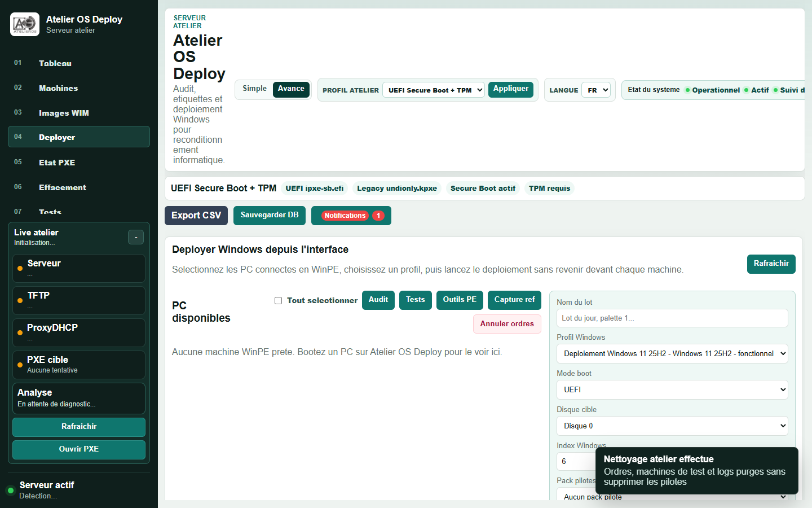
Task: Click the Operationnel status indicator
Action: [x=712, y=90]
